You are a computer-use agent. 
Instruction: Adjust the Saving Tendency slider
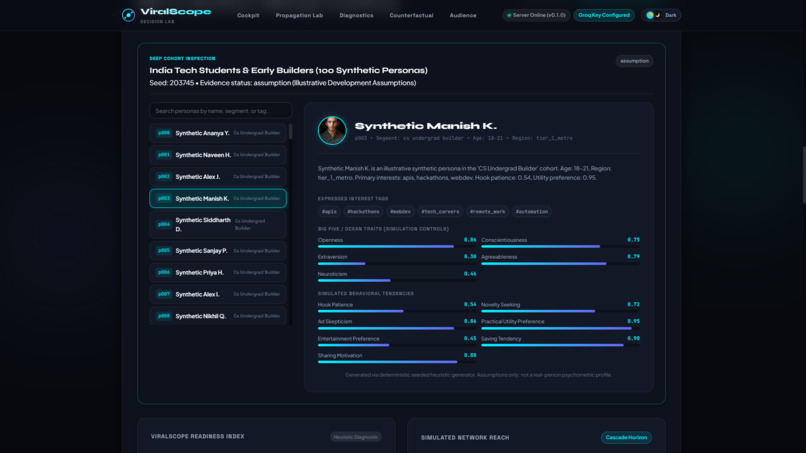560,345
